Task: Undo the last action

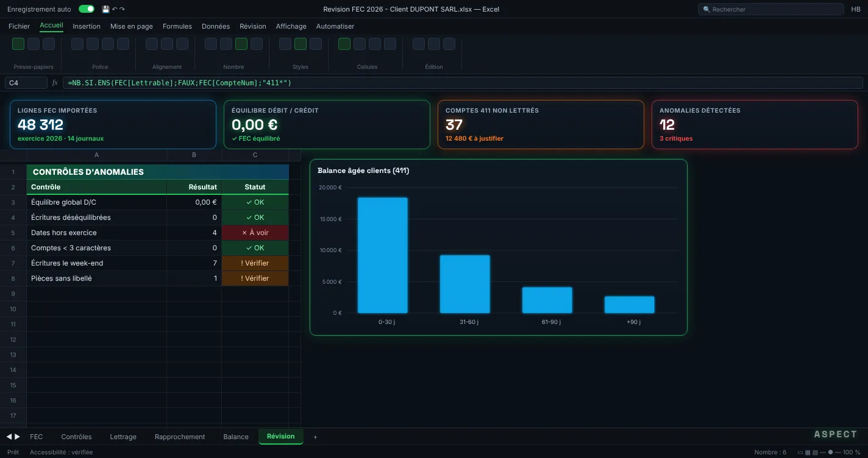Action: tap(115, 9)
